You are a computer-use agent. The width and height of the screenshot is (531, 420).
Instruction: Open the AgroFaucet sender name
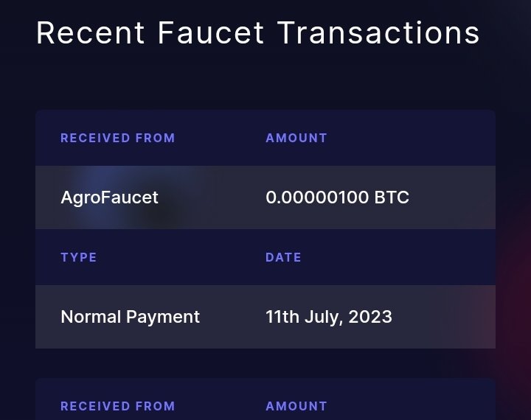109,197
